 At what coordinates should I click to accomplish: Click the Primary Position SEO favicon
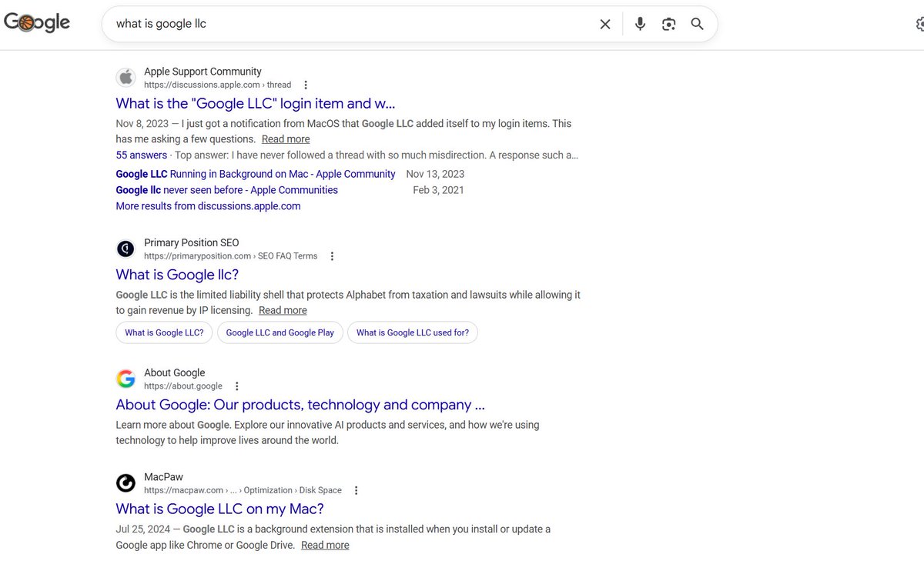[126, 249]
